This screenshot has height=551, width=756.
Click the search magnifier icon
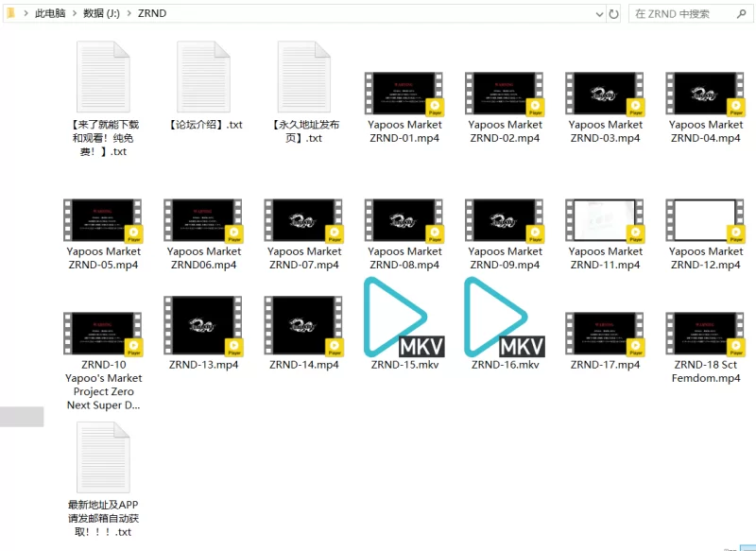tap(742, 13)
